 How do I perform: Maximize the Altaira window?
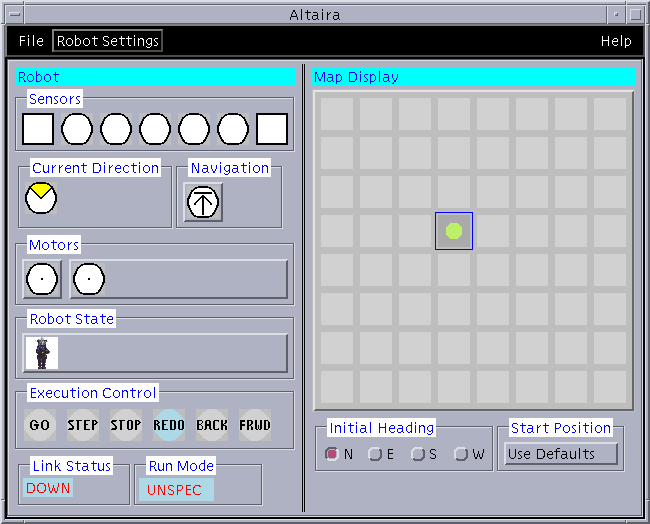[635, 15]
